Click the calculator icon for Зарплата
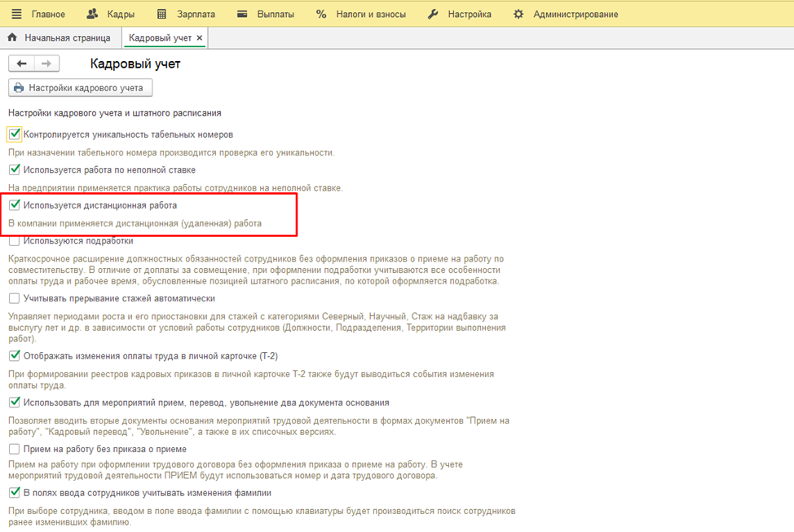 [161, 14]
